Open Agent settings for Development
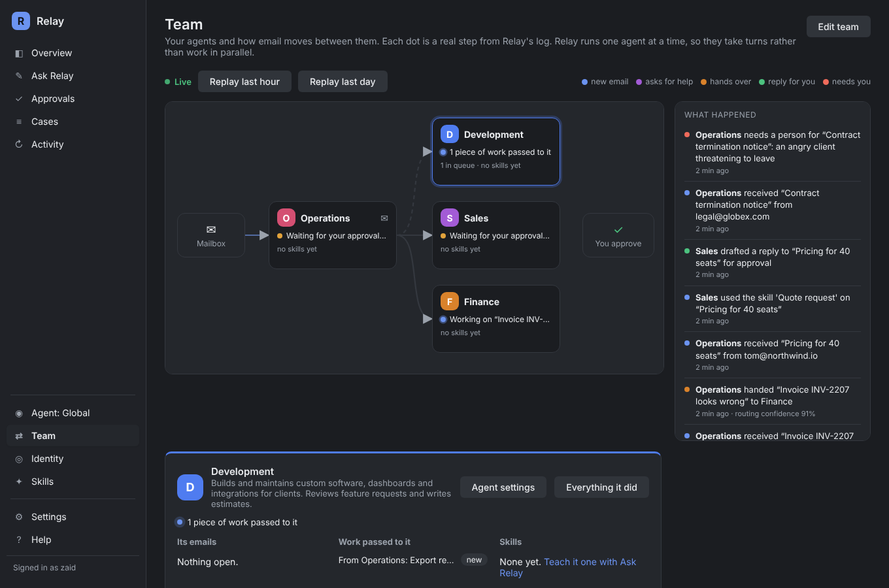Image resolution: width=889 pixels, height=588 pixels. point(503,487)
